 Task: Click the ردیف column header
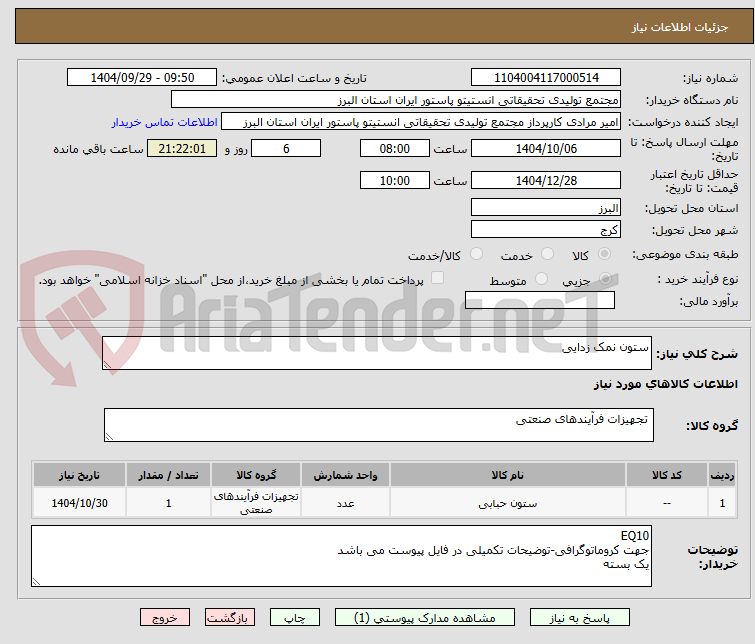(722, 475)
